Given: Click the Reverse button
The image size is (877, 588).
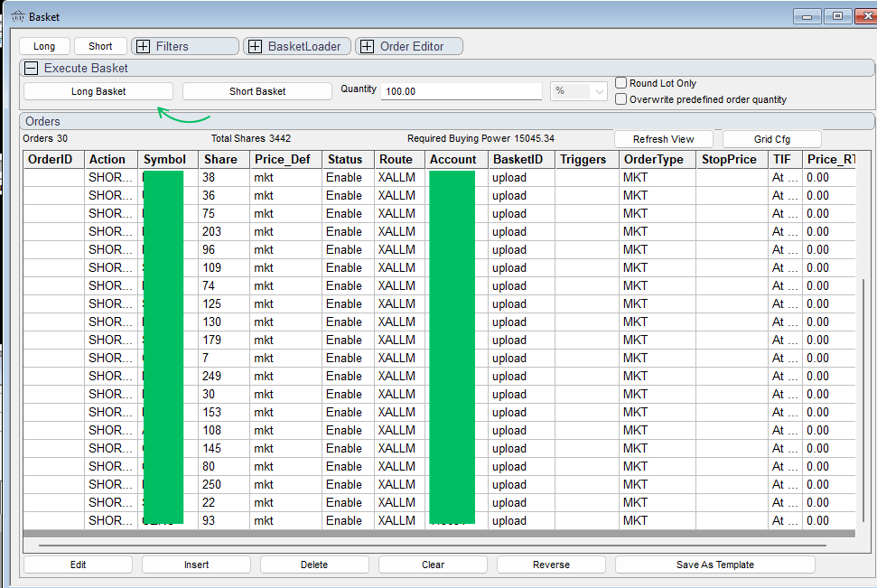Looking at the screenshot, I should 551,565.
